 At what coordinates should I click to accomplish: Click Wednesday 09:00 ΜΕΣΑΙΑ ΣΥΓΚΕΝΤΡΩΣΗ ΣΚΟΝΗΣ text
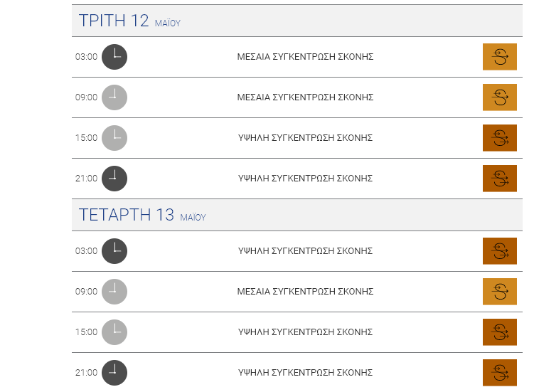pos(305,292)
